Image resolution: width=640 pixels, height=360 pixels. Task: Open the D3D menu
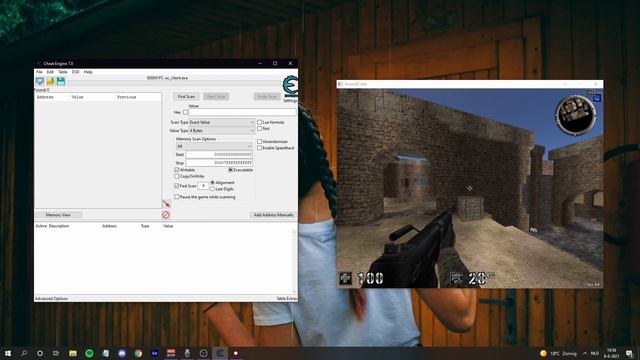pos(76,72)
